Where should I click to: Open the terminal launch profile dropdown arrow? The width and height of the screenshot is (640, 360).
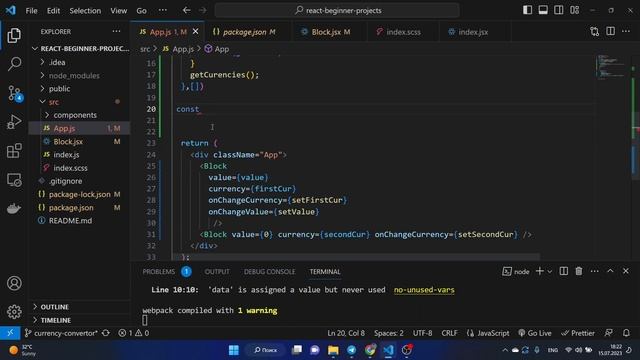pyautogui.click(x=550, y=271)
